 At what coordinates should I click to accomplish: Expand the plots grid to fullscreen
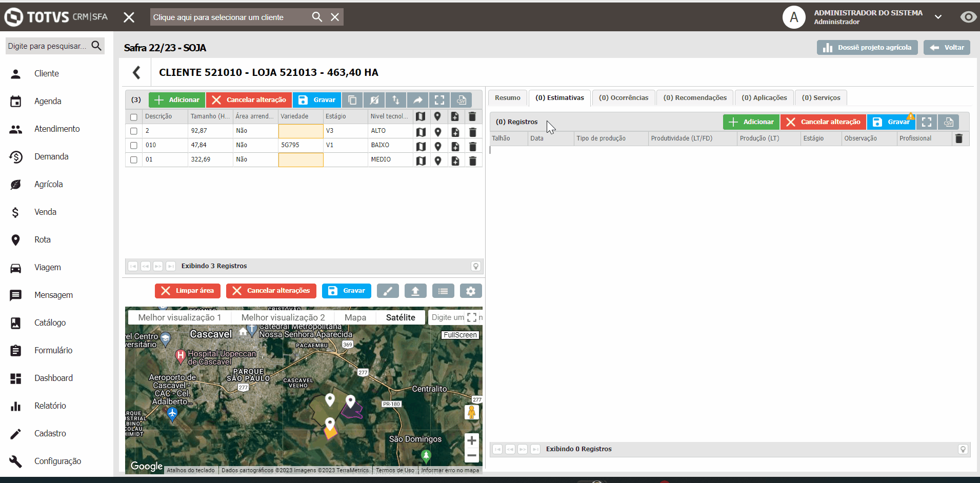(439, 100)
